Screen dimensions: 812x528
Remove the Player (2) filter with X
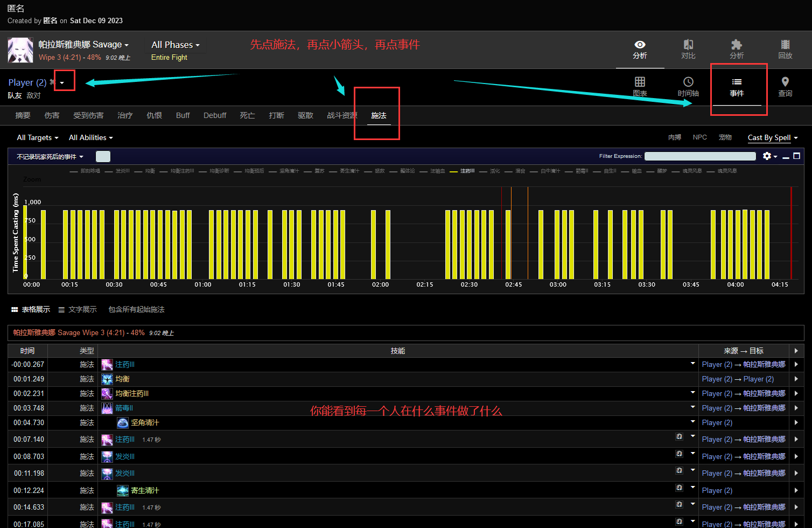pos(52,82)
